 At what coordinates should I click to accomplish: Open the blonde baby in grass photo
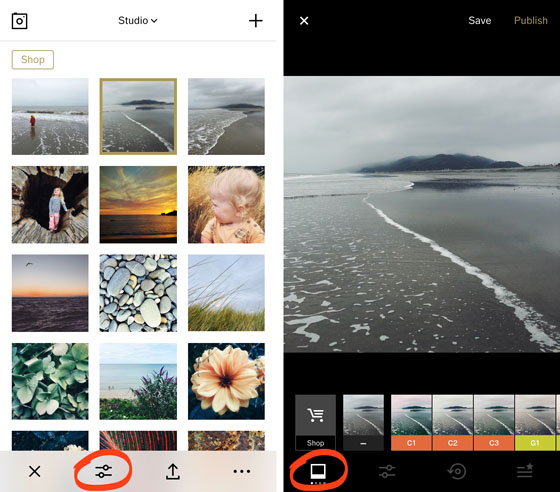click(x=226, y=205)
